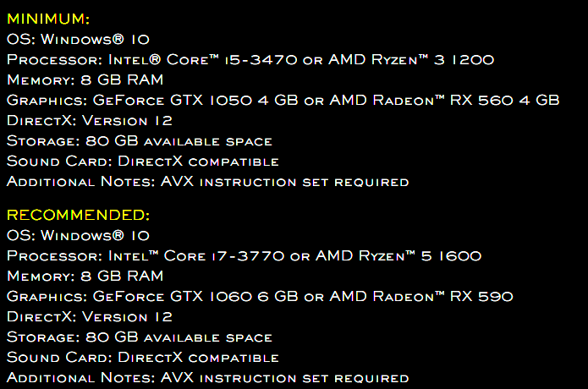
Task: Select the recommended OS Windows 10 line
Action: point(79,235)
